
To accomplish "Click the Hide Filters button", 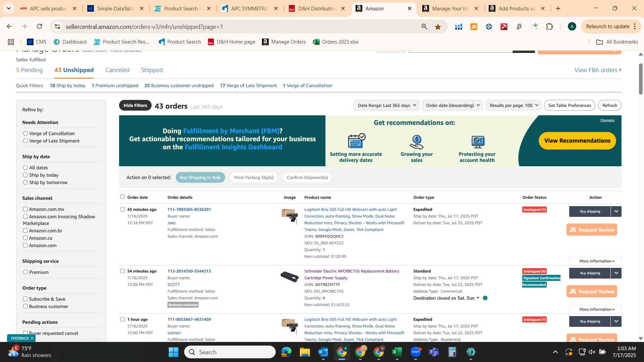I will pyautogui.click(x=135, y=105).
